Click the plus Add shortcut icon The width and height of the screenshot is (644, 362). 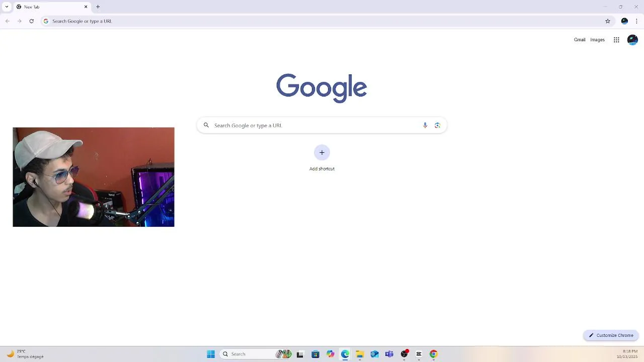(322, 152)
